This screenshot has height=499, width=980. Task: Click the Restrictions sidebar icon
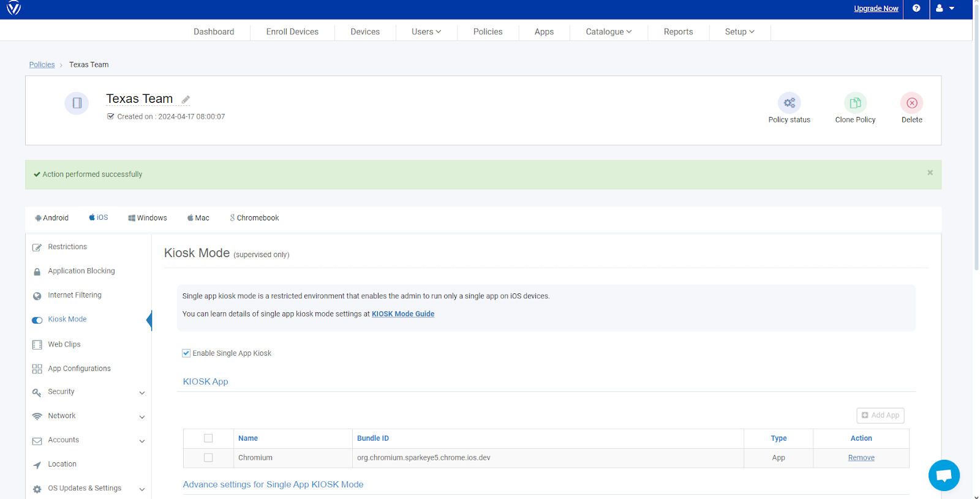[x=37, y=247]
